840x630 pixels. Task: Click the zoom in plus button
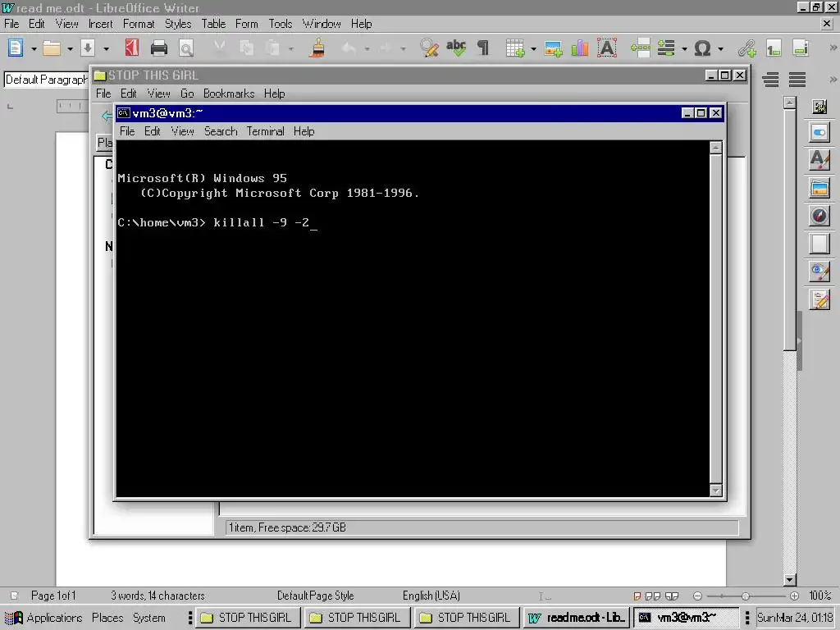(794, 596)
